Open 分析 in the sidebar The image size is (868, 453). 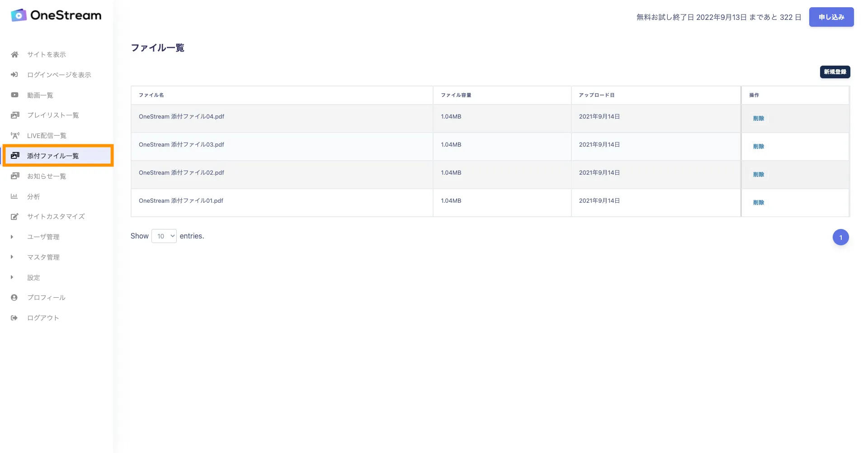(x=33, y=196)
